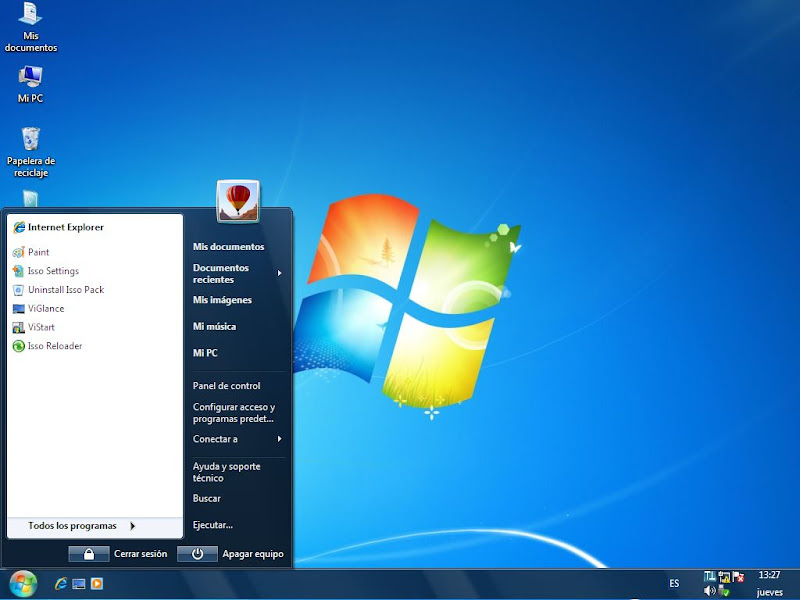Open Mi PC in the Start menu right pane
The width and height of the screenshot is (800, 600).
point(205,353)
